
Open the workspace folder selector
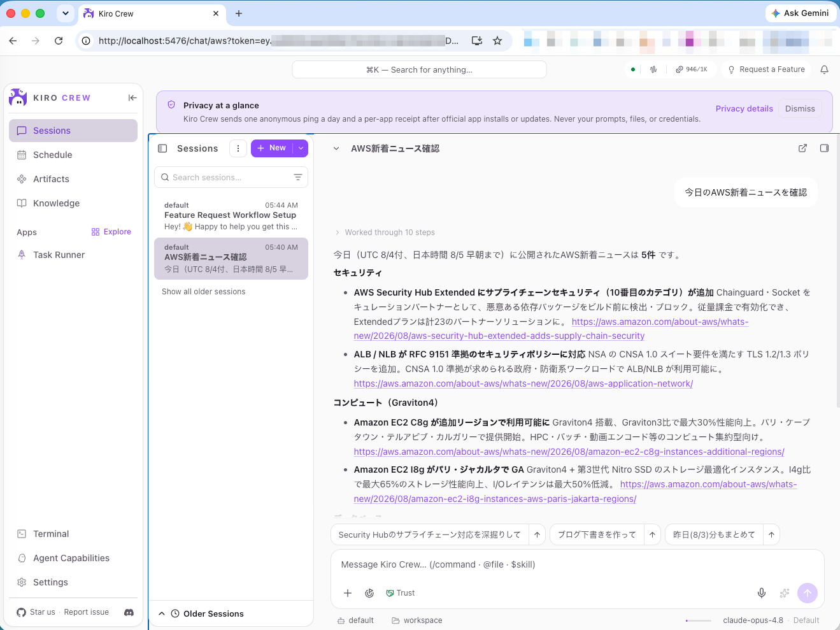coord(416,620)
